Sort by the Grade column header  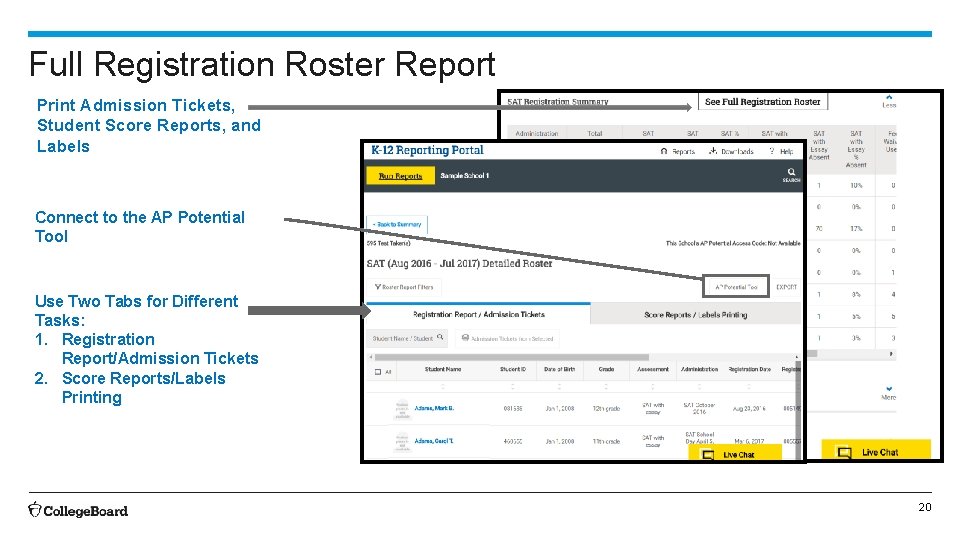click(x=606, y=369)
